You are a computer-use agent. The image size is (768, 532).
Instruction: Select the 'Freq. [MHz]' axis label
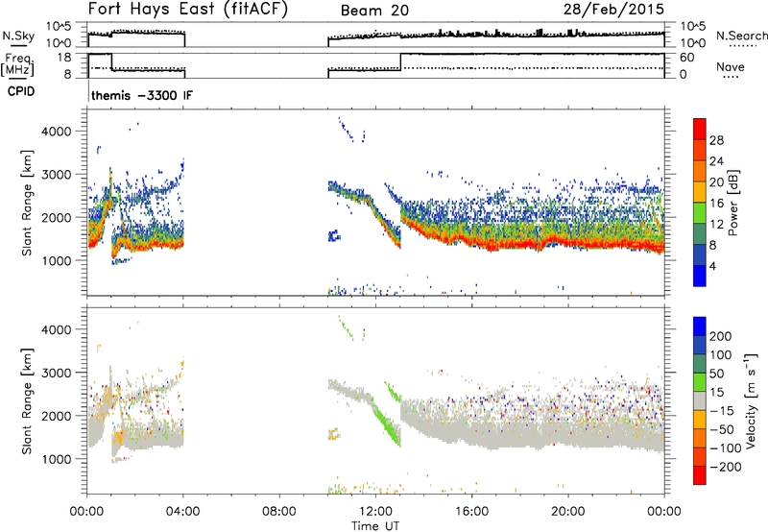pos(18,64)
